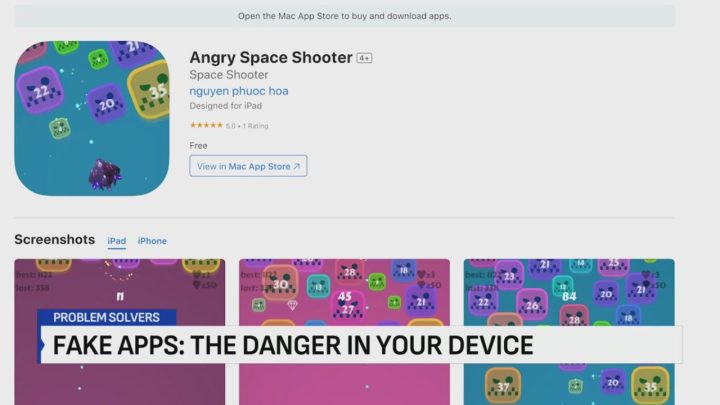Click the Free price label
720x405 pixels.
tap(198, 145)
